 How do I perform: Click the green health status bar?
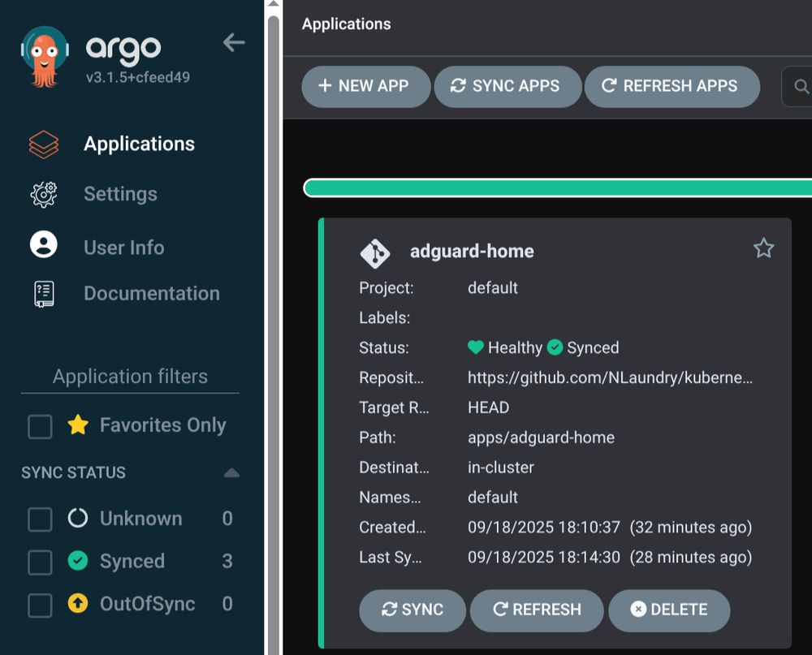coord(558,187)
